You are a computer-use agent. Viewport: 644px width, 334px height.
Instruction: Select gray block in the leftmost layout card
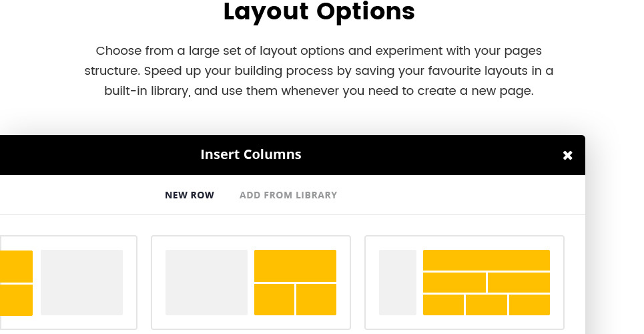point(81,282)
